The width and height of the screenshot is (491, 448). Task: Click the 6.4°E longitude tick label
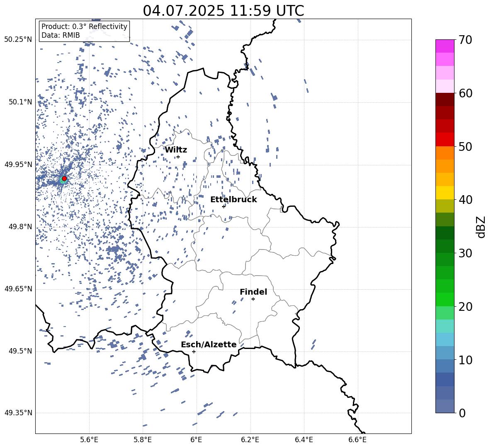(x=304, y=440)
